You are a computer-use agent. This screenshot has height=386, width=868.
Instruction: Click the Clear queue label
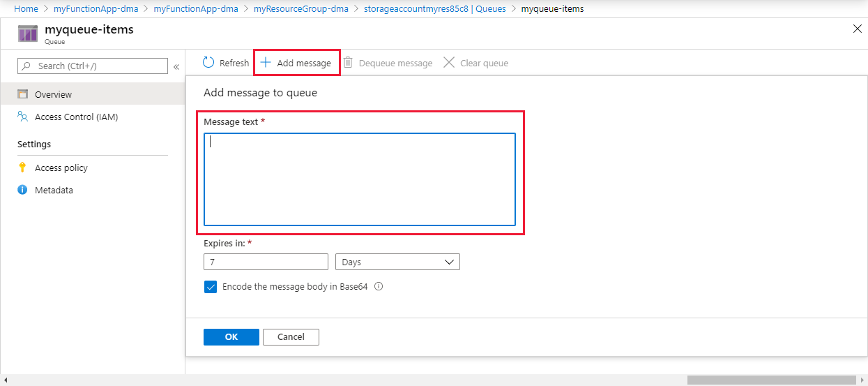[484, 64]
